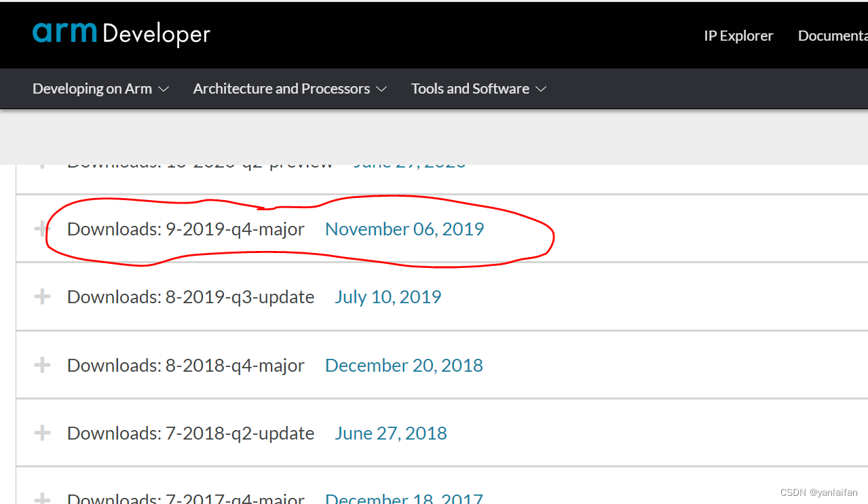The image size is (868, 504).
Task: Select IP Explorer in the top navigation
Action: click(738, 35)
